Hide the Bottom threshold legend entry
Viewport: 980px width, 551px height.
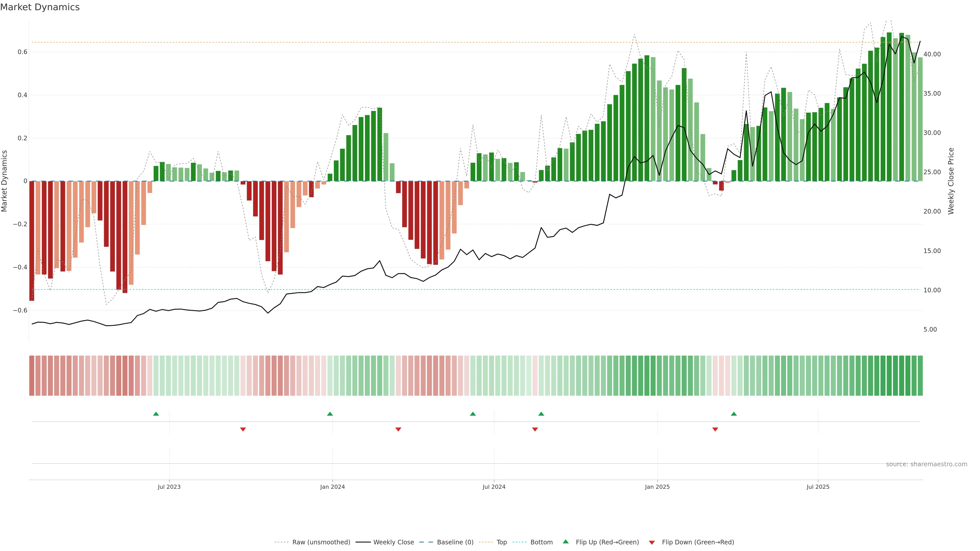tap(541, 542)
